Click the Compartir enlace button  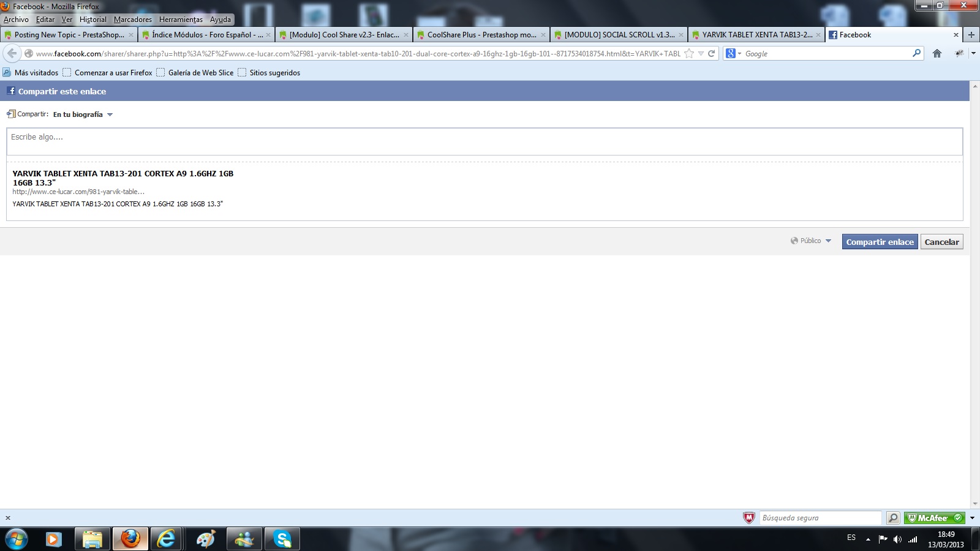pyautogui.click(x=880, y=242)
